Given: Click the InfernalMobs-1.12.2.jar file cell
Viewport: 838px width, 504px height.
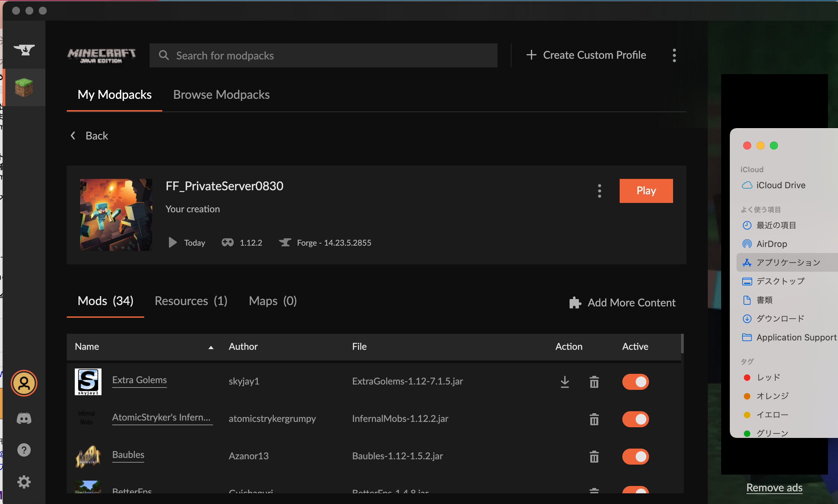Looking at the screenshot, I should pyautogui.click(x=400, y=419).
